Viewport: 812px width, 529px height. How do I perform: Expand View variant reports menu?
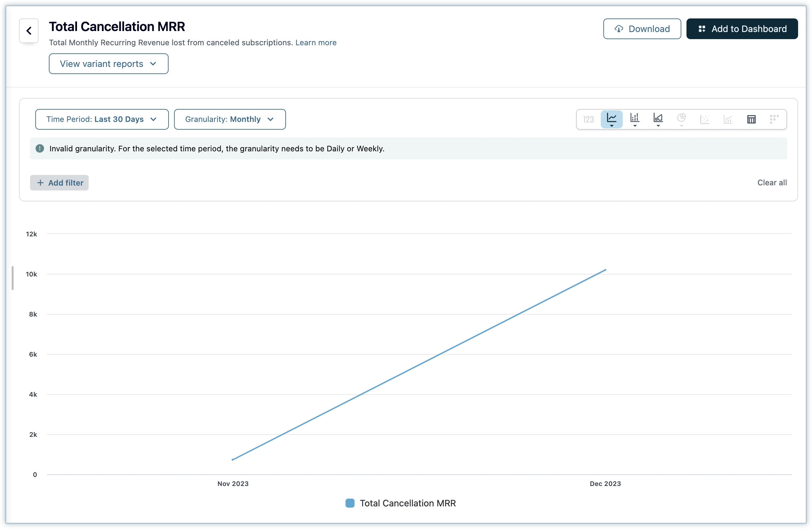108,64
